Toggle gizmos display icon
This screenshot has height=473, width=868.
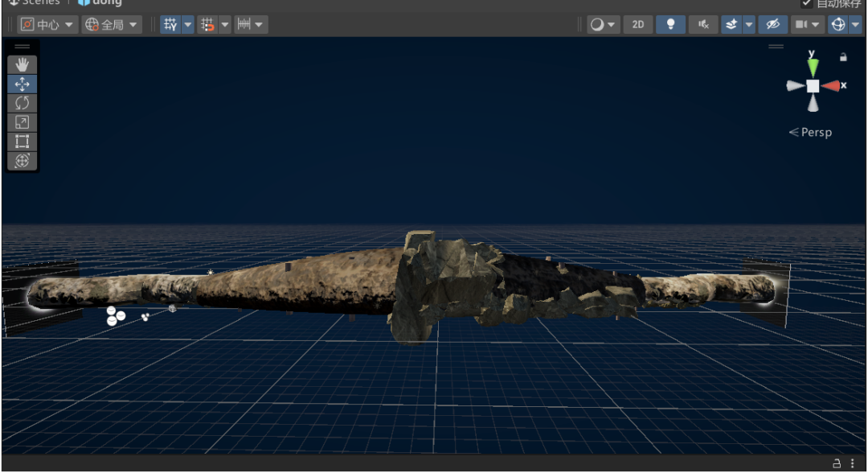click(838, 24)
